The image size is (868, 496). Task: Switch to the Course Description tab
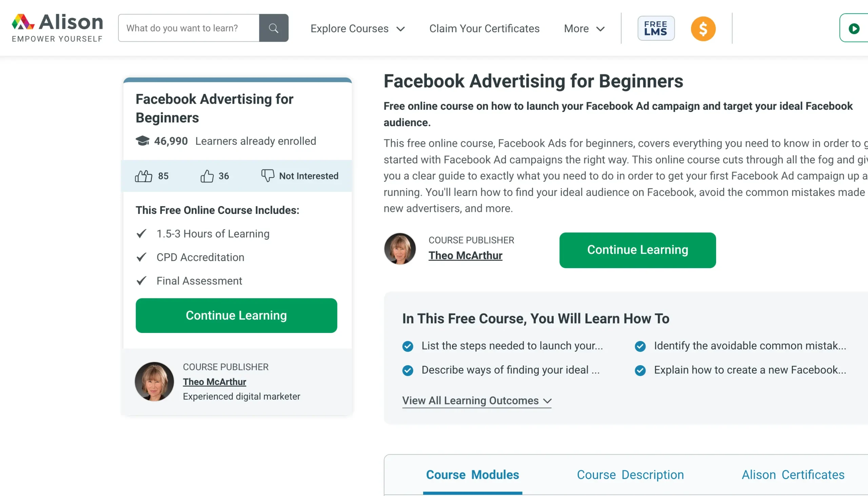(x=630, y=475)
